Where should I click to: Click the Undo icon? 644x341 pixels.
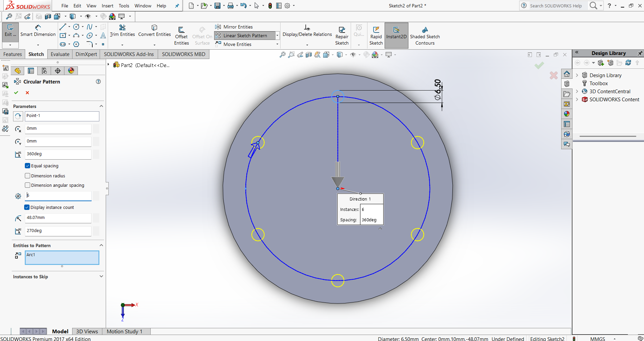pyautogui.click(x=244, y=6)
